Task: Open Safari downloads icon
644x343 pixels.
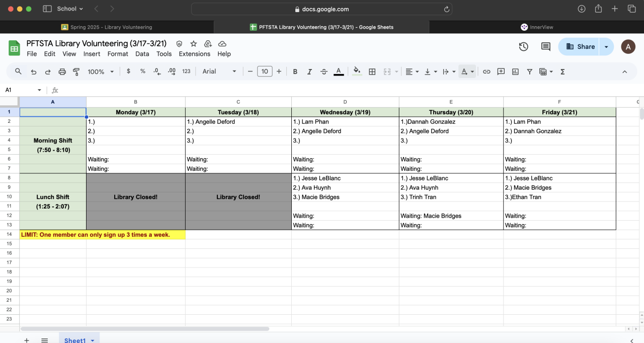Action: point(582,9)
